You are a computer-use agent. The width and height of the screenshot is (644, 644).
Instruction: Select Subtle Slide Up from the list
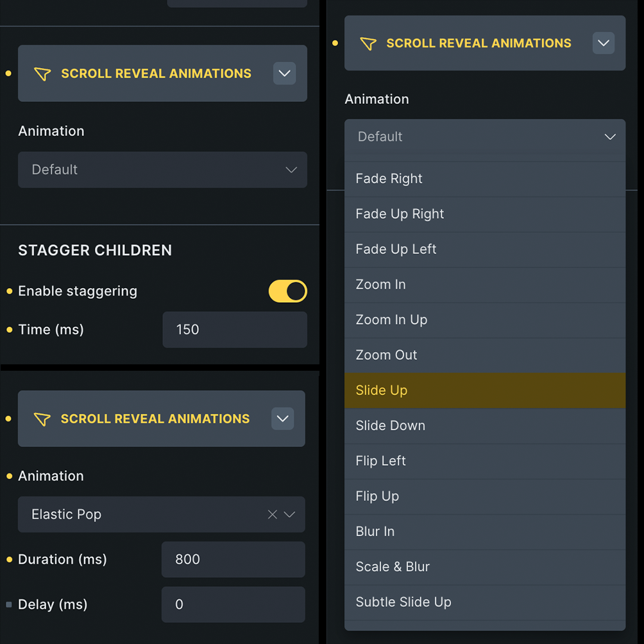(x=484, y=602)
